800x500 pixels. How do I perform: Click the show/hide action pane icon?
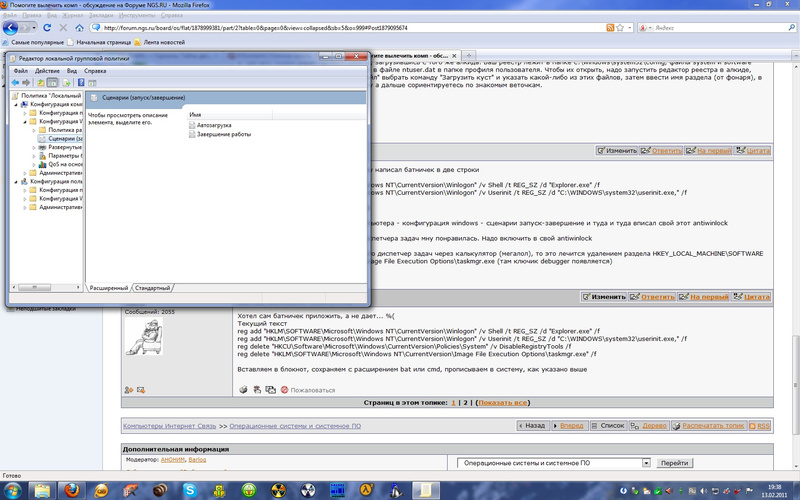click(x=92, y=83)
